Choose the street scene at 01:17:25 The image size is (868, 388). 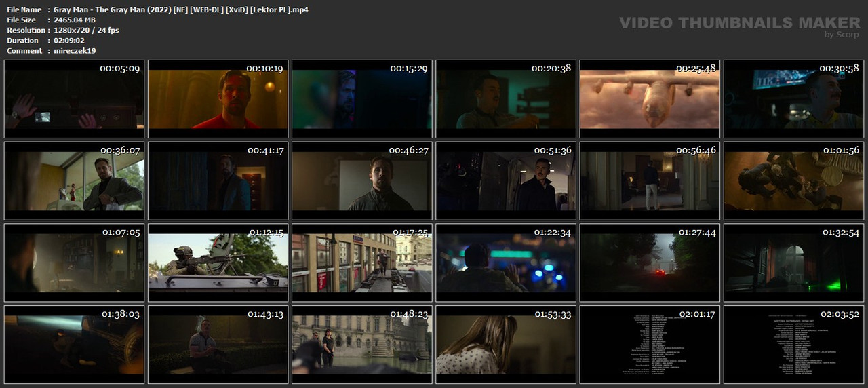pyautogui.click(x=361, y=263)
